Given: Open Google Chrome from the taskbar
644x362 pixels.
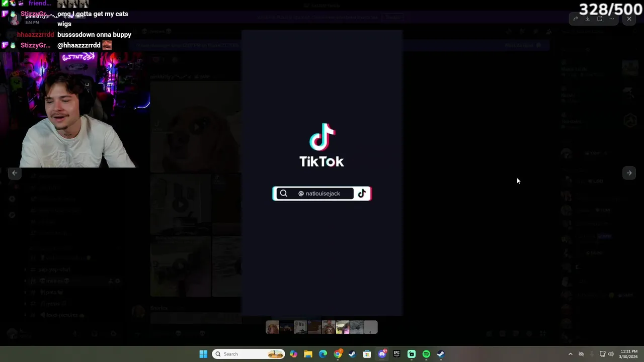Looking at the screenshot, I should [x=338, y=354].
